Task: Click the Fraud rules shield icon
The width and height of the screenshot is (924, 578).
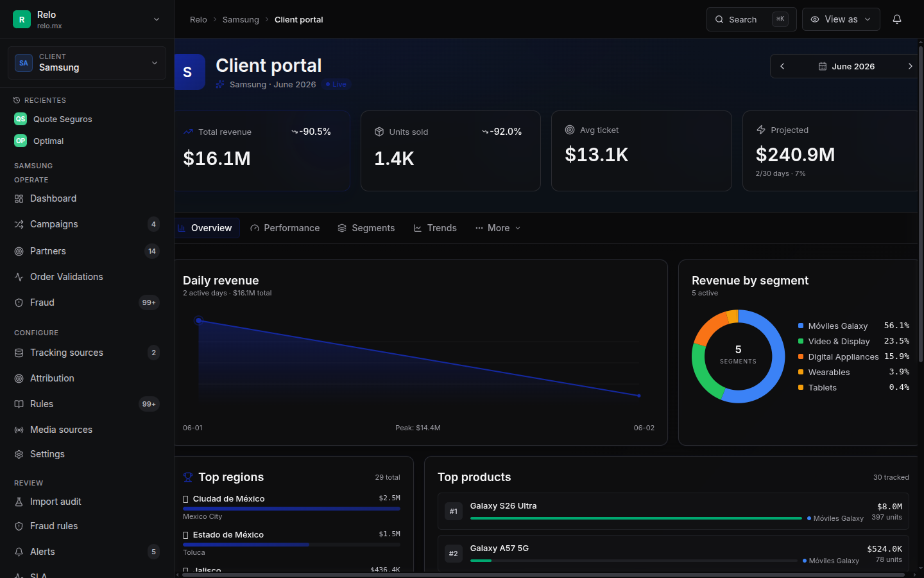Action: click(x=19, y=526)
